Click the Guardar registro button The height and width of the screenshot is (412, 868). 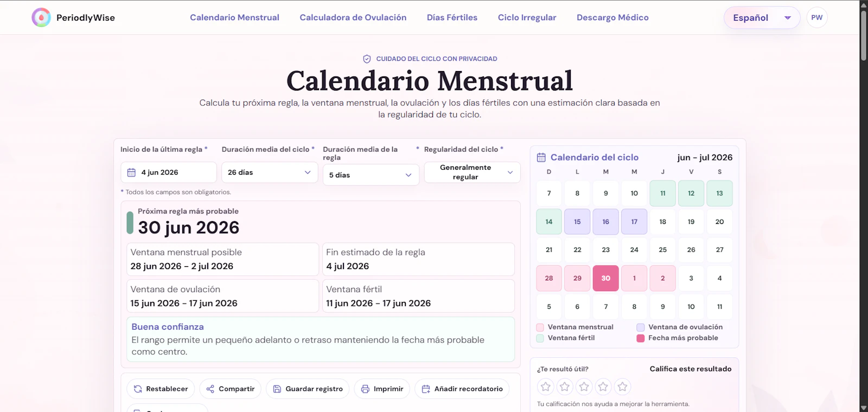pos(308,389)
